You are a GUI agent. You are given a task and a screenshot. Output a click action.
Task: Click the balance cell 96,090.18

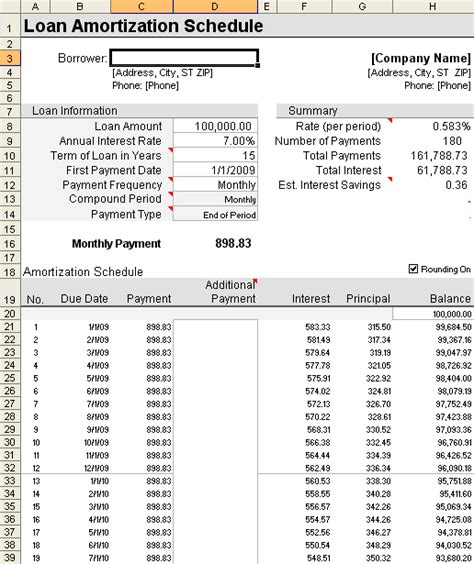click(454, 468)
